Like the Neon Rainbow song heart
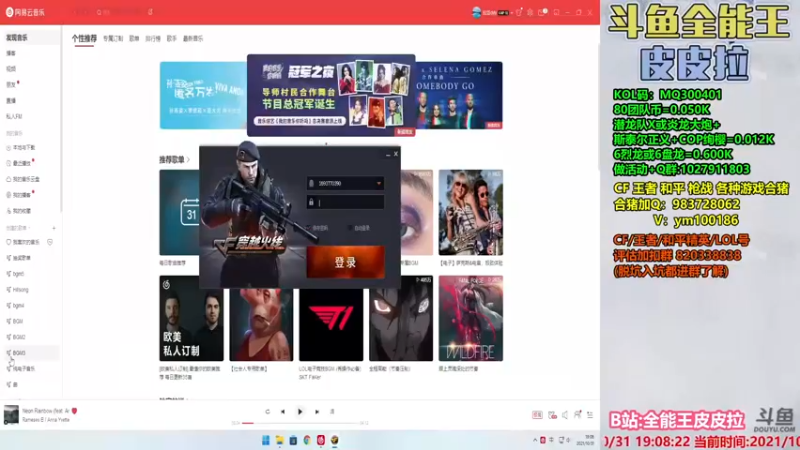The height and width of the screenshot is (450, 800). 74,411
